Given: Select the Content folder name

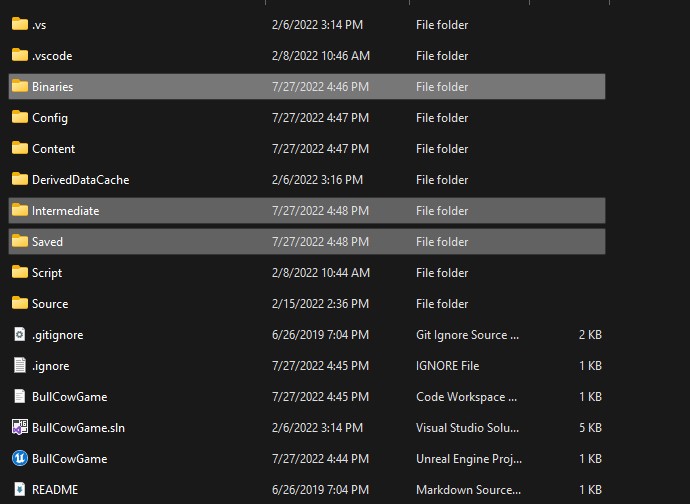Looking at the screenshot, I should pos(53,148).
